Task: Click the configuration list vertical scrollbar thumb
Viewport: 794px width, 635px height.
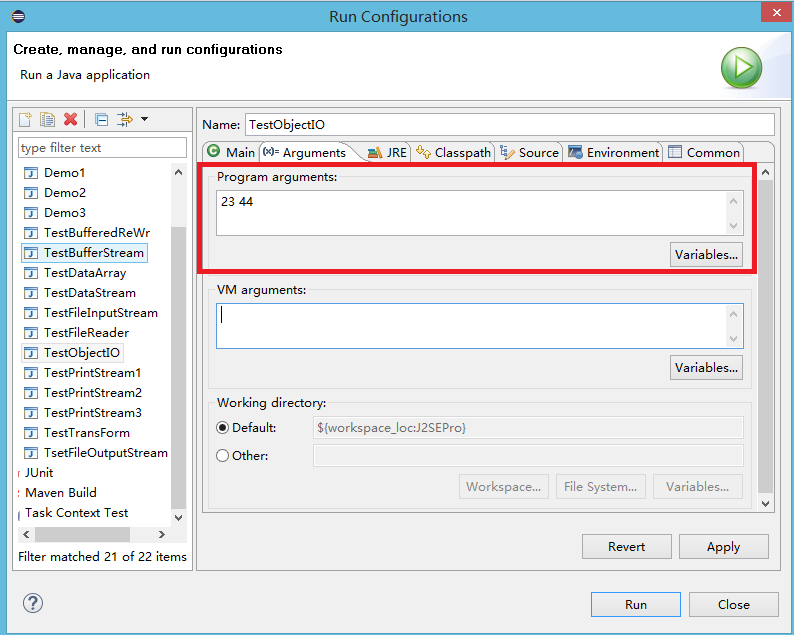Action: pyautogui.click(x=179, y=368)
